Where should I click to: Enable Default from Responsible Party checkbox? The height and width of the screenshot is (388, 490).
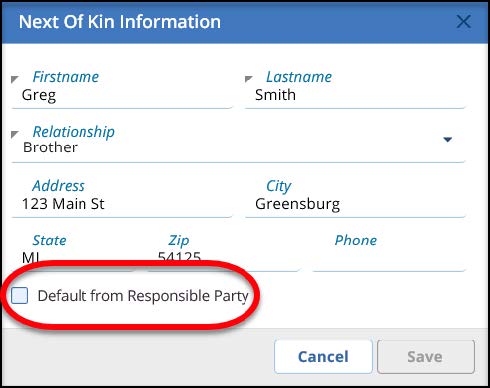point(19,295)
